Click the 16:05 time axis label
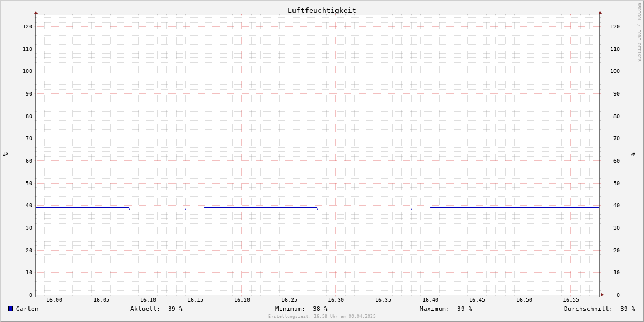Viewport: 644px width, 322px height. (101, 300)
